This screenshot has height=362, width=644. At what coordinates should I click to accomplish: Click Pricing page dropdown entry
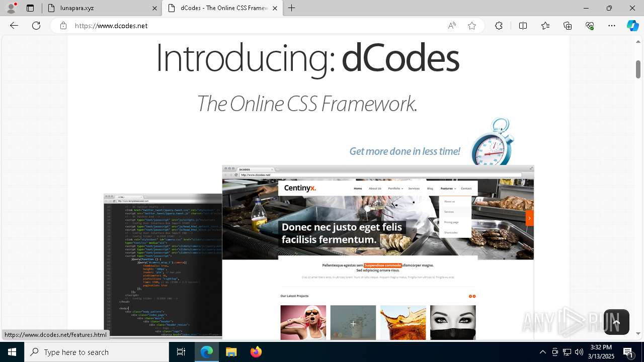tap(451, 222)
